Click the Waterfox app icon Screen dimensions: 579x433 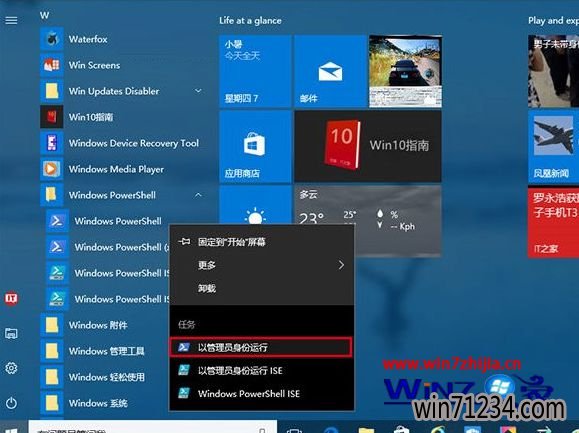point(52,39)
